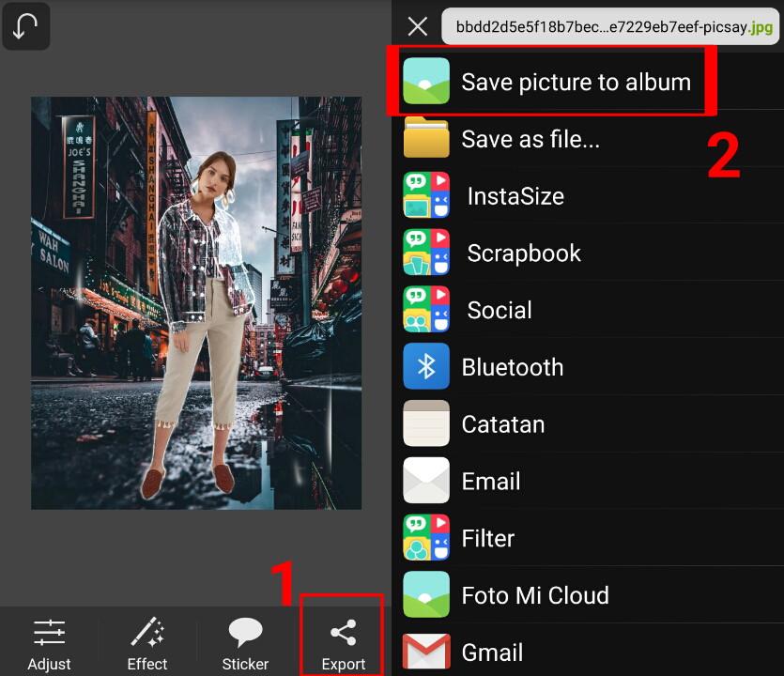The height and width of the screenshot is (676, 784).
Task: Tap the Scrapbook app icon
Action: pyautogui.click(x=426, y=252)
